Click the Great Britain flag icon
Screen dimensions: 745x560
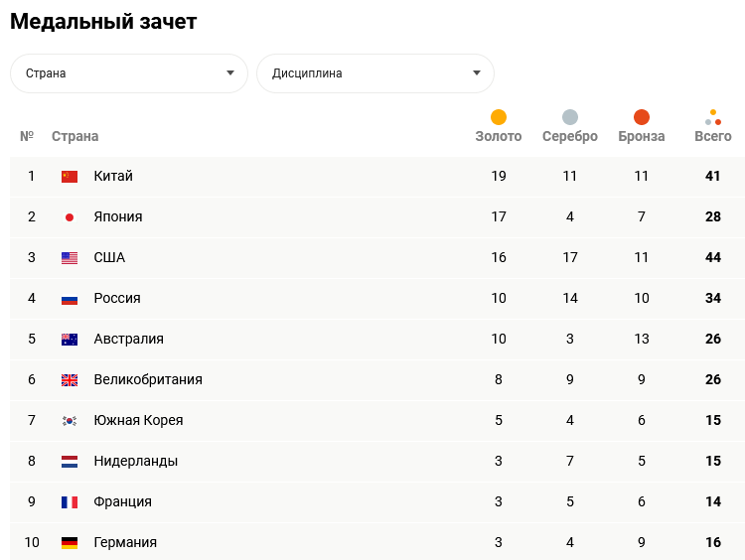click(x=70, y=380)
